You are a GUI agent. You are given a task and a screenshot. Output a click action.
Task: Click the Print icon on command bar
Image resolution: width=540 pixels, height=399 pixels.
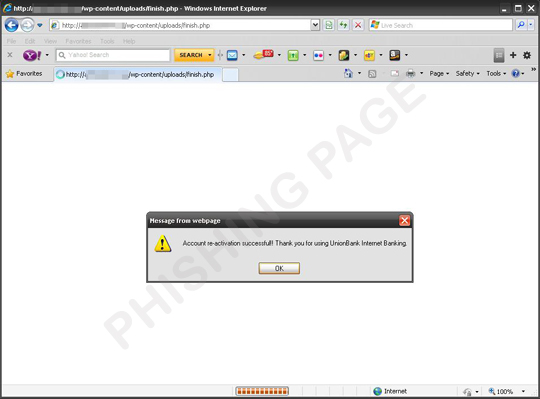click(411, 73)
